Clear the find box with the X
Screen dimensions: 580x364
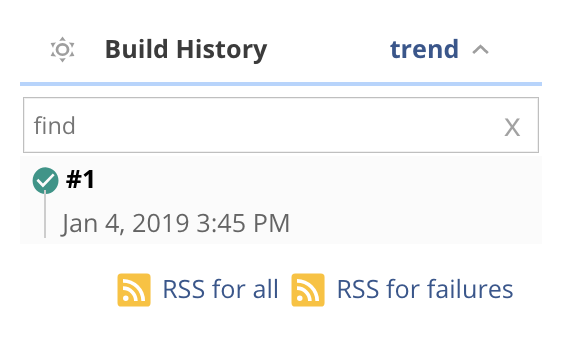512,128
